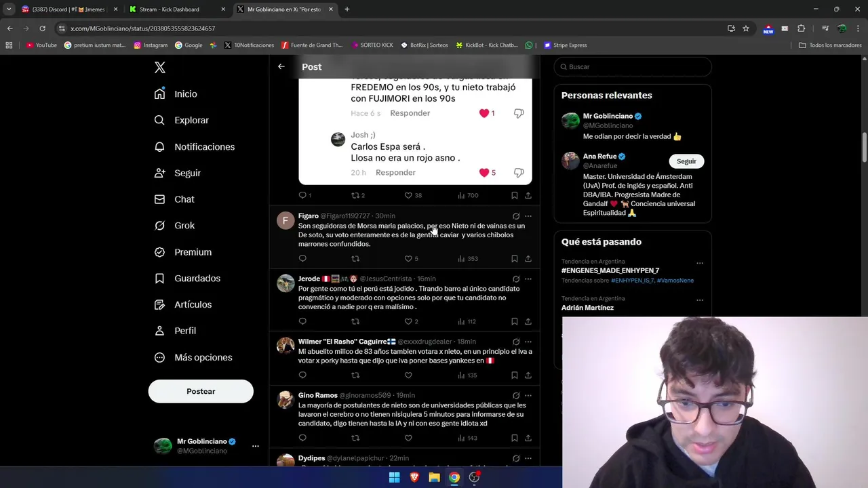Image resolution: width=868 pixels, height=488 pixels.
Task: Click the Buscar search field
Action: tap(633, 66)
